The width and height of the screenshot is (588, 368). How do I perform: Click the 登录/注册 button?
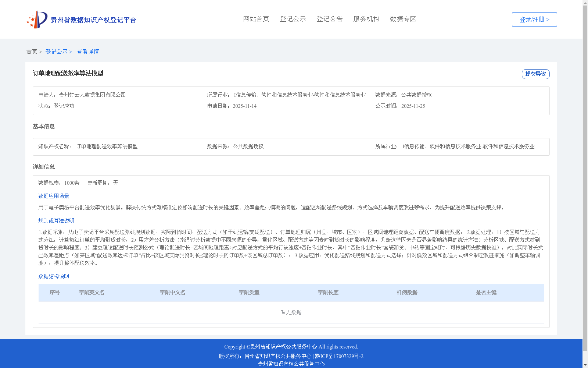coord(534,20)
